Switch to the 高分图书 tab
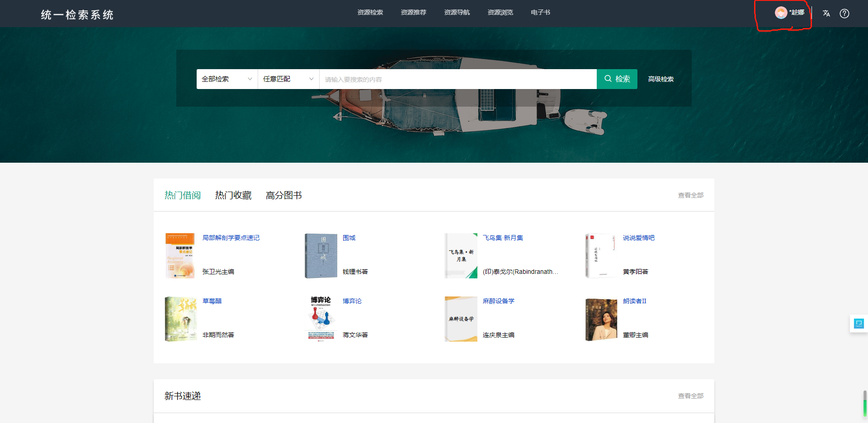Screen dimensions: 868x423 click(283, 195)
